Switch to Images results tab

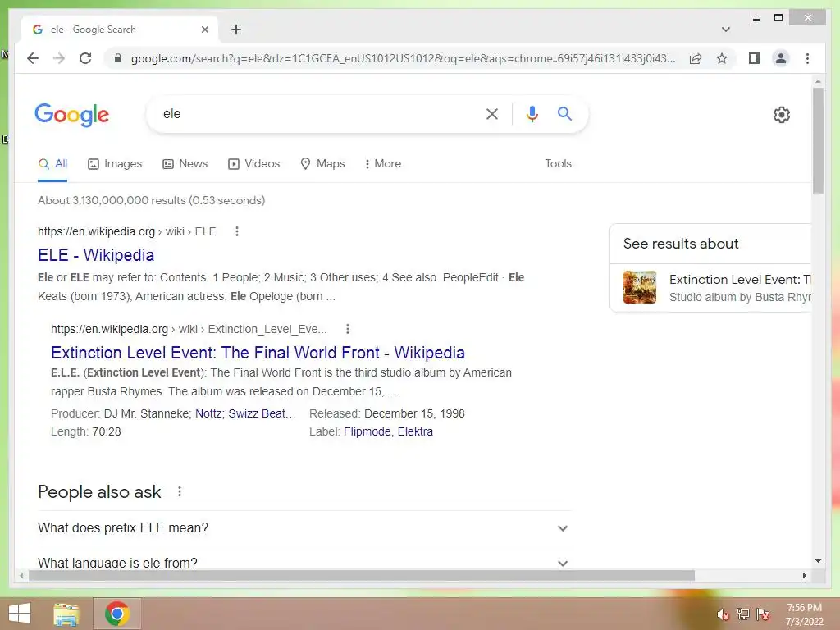[115, 164]
